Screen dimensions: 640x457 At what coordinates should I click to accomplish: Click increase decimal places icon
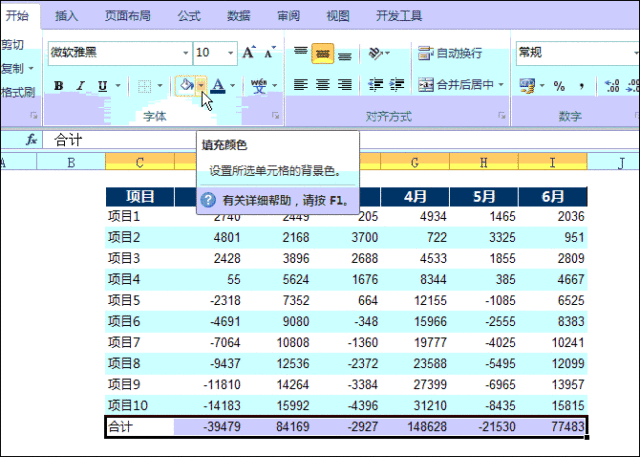[612, 86]
